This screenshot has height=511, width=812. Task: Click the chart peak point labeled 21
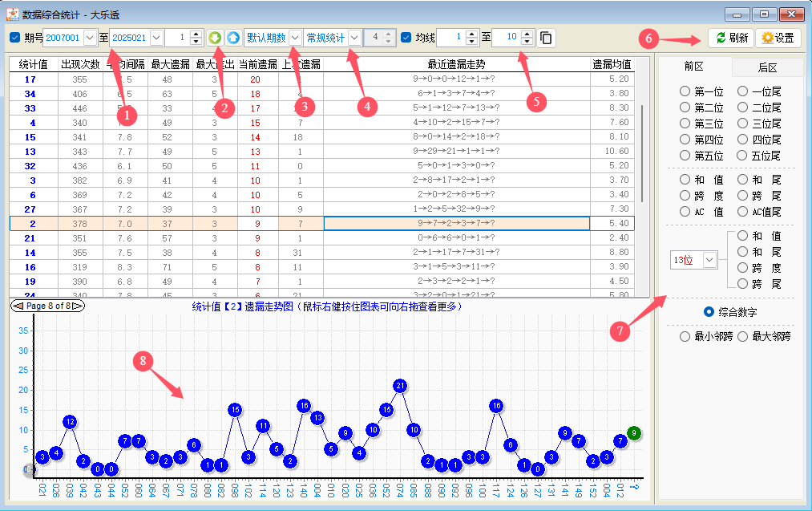pyautogui.click(x=400, y=386)
